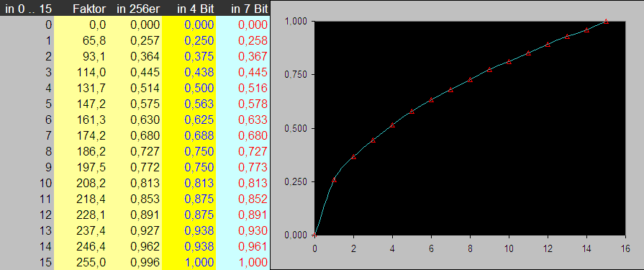Click the 'in 0 .. 15' column header
This screenshot has width=644, height=270.
(27, 9)
